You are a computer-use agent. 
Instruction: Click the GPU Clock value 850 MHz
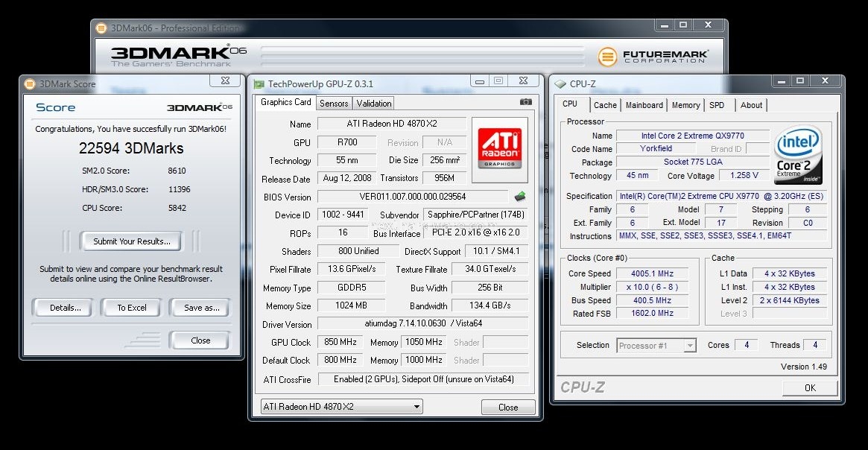(340, 342)
